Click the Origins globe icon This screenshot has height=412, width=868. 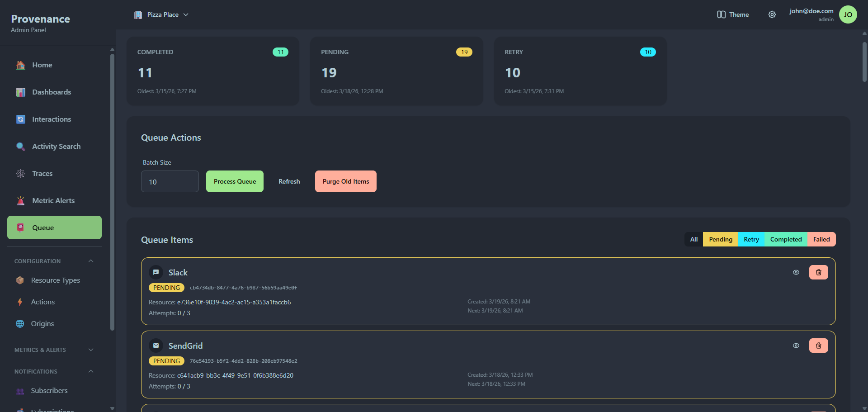point(20,323)
